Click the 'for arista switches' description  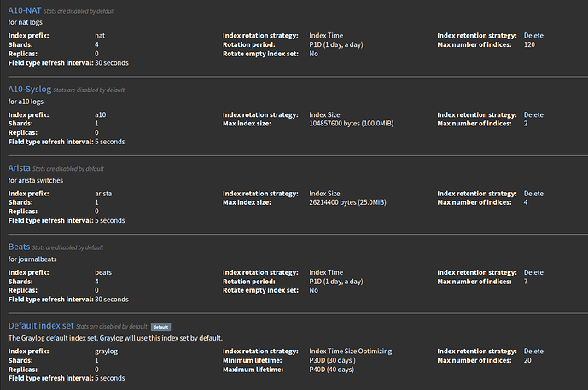pos(36,180)
